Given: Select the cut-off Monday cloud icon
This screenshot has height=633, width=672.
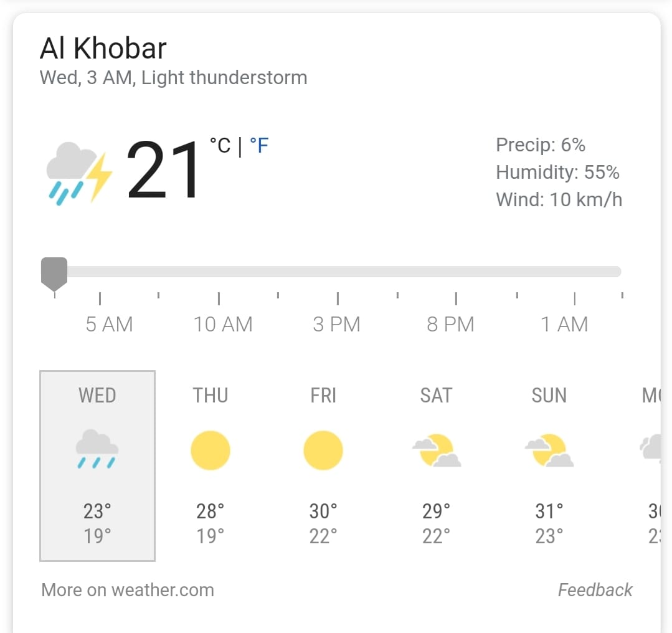Looking at the screenshot, I should 650,448.
